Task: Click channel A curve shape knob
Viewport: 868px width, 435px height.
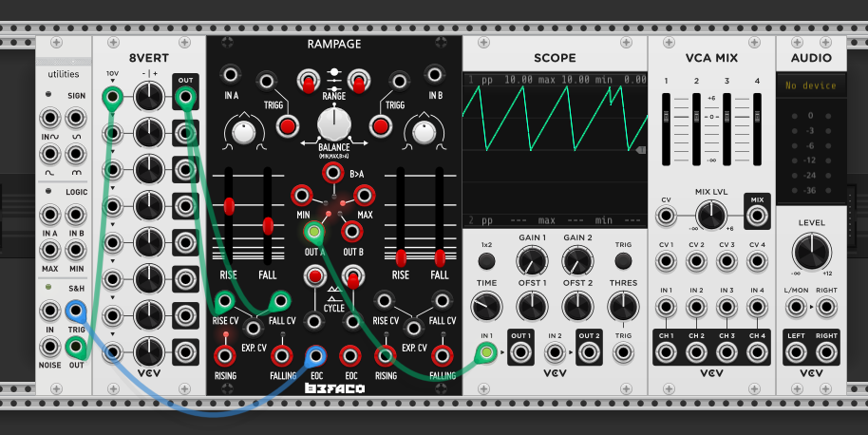Action: (x=244, y=132)
